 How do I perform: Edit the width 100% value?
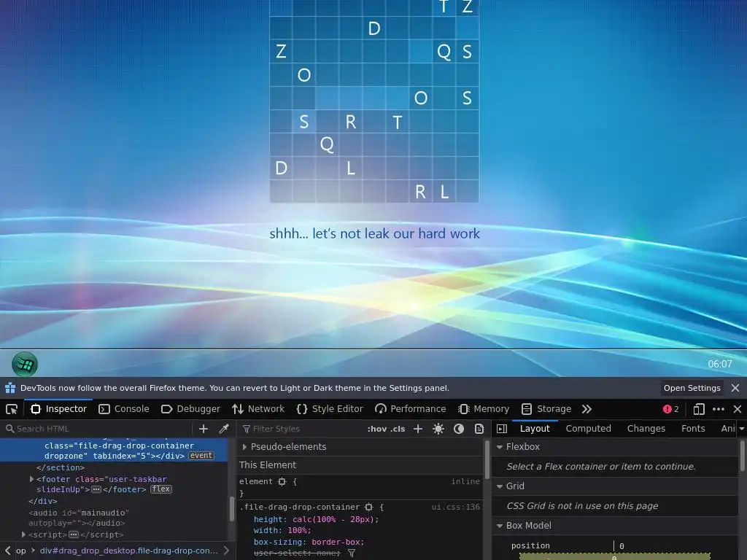298,531
